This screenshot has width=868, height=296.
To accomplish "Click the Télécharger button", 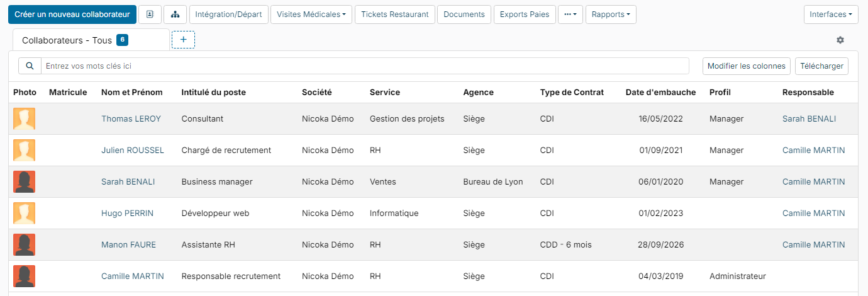I will pos(822,65).
